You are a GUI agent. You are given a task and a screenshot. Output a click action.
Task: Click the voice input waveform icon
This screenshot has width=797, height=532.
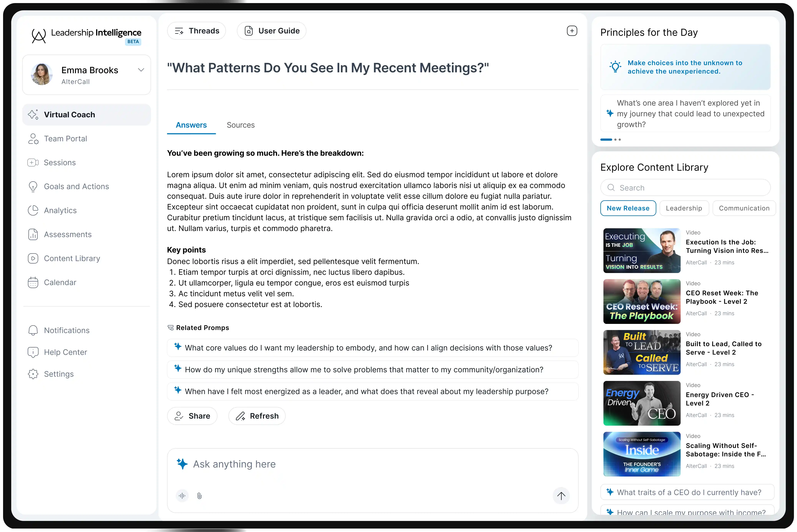[182, 496]
